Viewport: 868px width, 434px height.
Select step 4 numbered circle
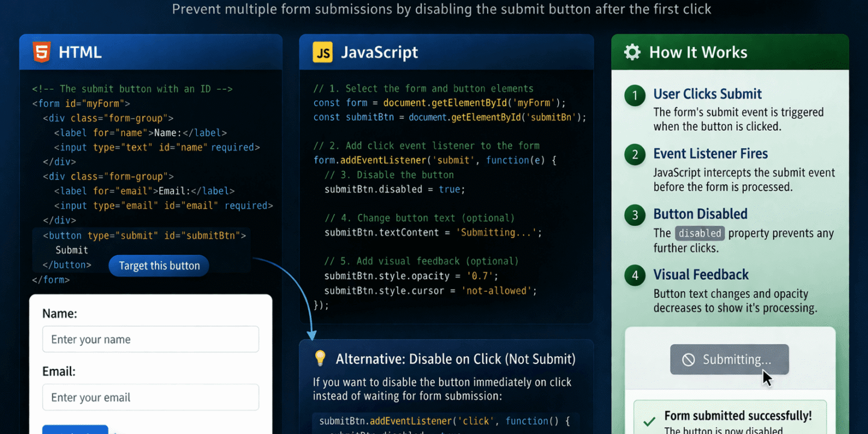634,275
